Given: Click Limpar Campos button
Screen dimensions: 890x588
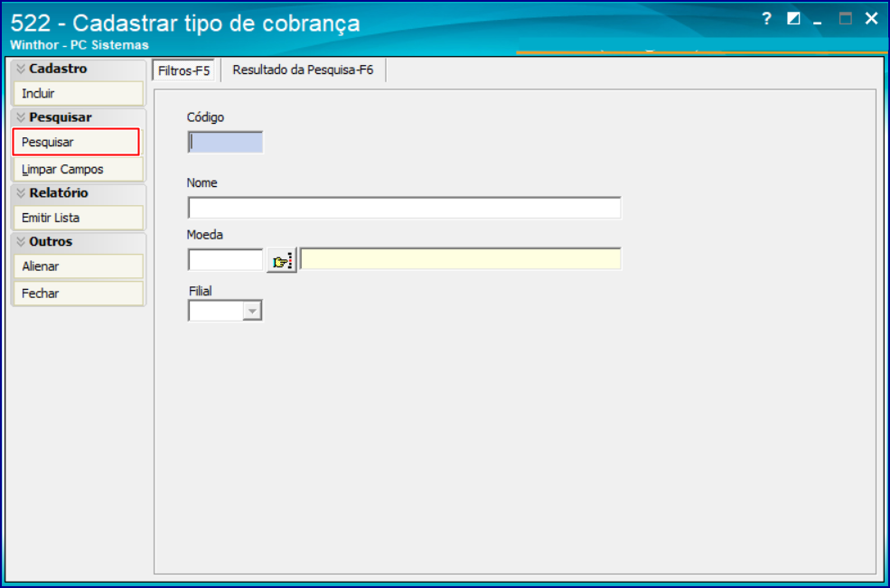Looking at the screenshot, I should [x=79, y=169].
